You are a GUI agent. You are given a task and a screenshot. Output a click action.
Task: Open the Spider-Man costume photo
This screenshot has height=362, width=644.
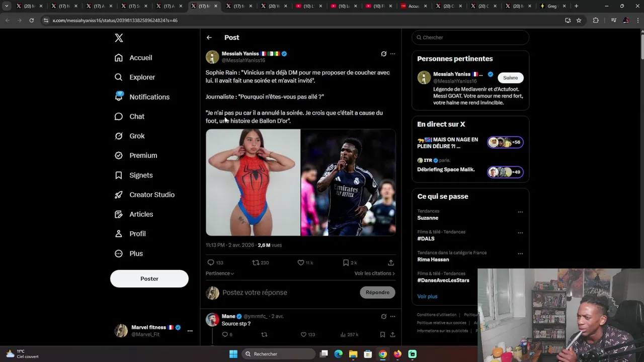pos(253,183)
